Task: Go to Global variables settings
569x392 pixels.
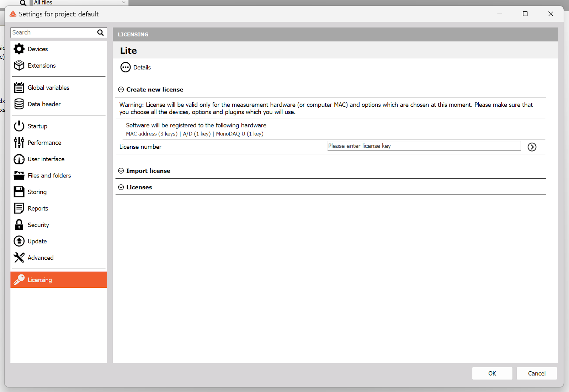Action: coord(59,88)
